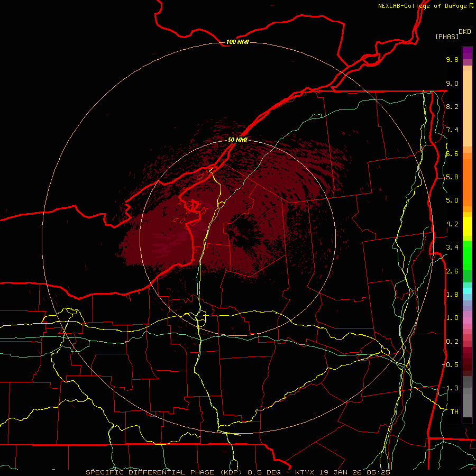Click the bright orange color bar segment
The width and height of the screenshot is (476, 476).
[x=467, y=182]
